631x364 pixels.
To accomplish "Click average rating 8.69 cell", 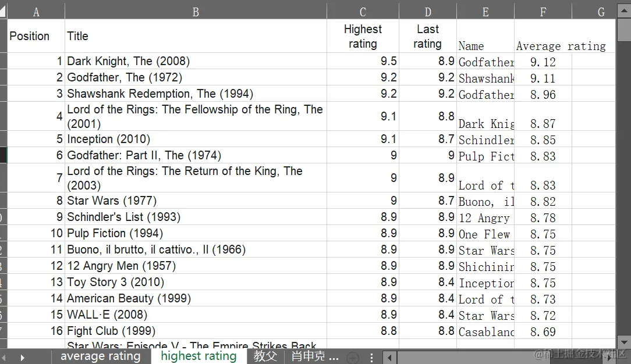I will pos(543,332).
